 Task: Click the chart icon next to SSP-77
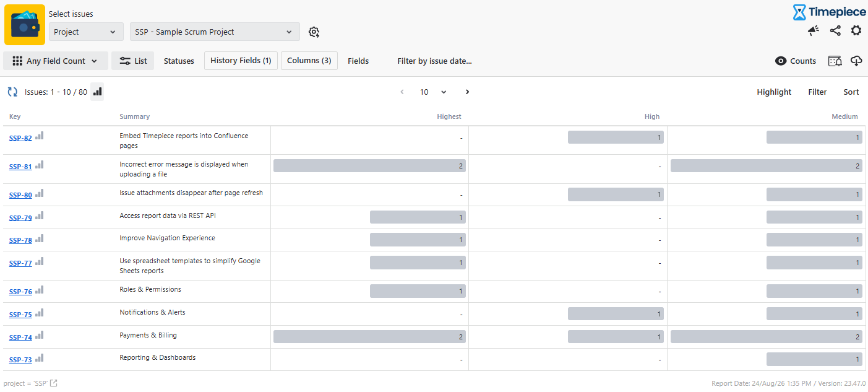tap(40, 261)
